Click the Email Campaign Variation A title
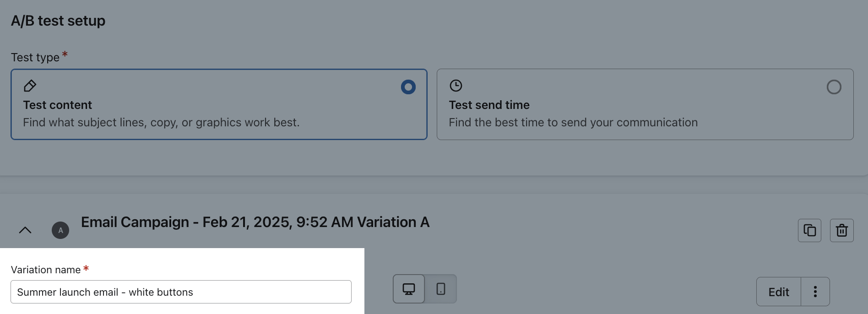 255,222
